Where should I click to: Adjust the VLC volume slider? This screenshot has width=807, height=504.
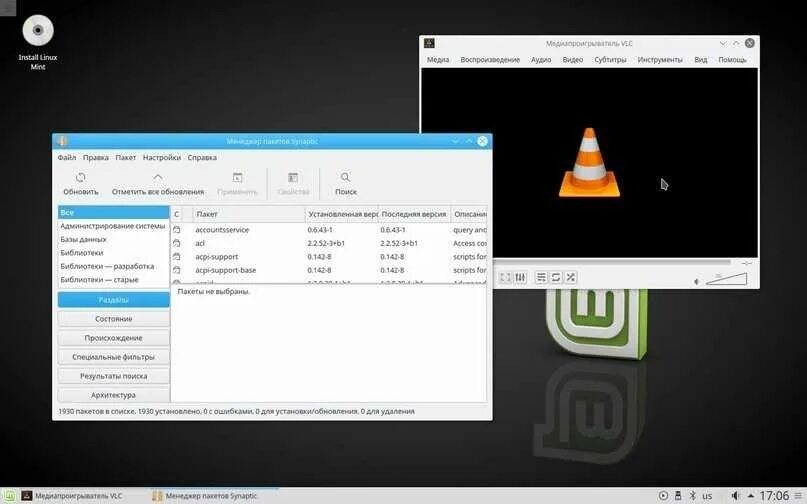click(726, 279)
